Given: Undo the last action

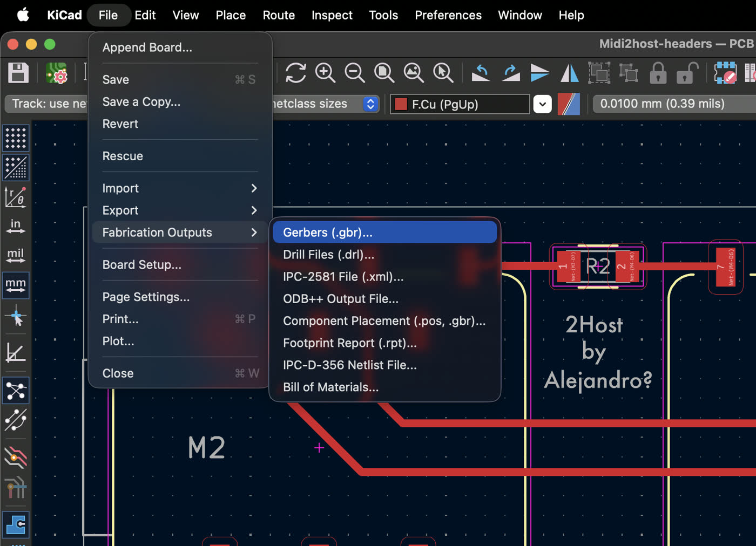Looking at the screenshot, I should [481, 72].
